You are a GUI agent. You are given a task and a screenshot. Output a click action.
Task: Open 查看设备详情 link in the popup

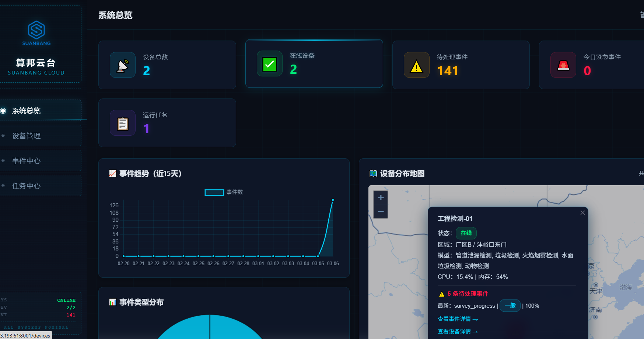[458, 331]
